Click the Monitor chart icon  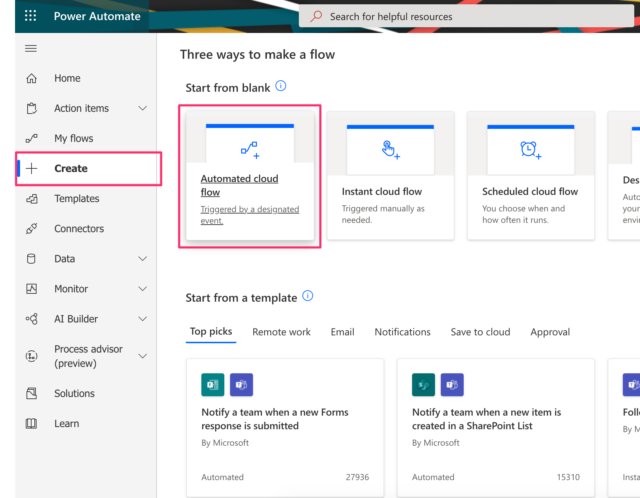31,289
